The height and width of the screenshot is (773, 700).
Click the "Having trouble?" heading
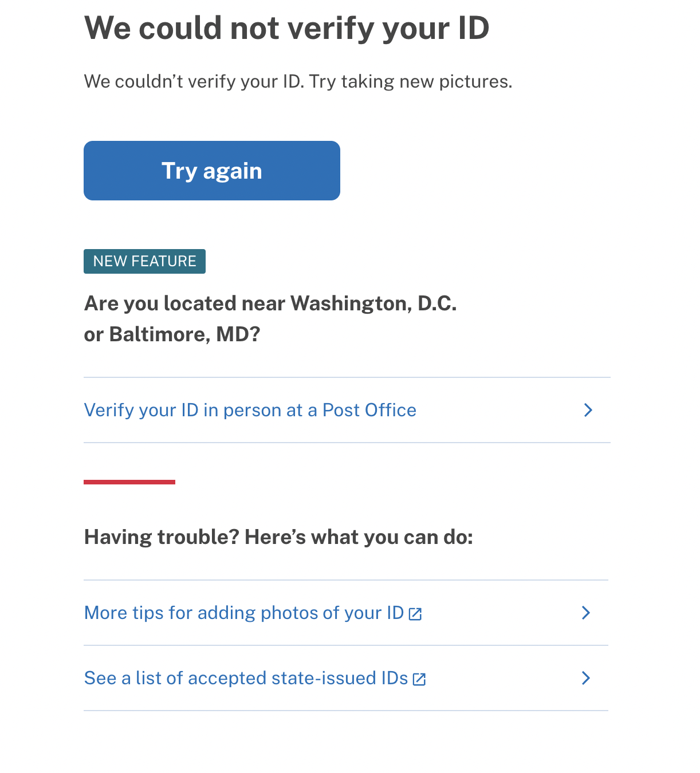[278, 537]
